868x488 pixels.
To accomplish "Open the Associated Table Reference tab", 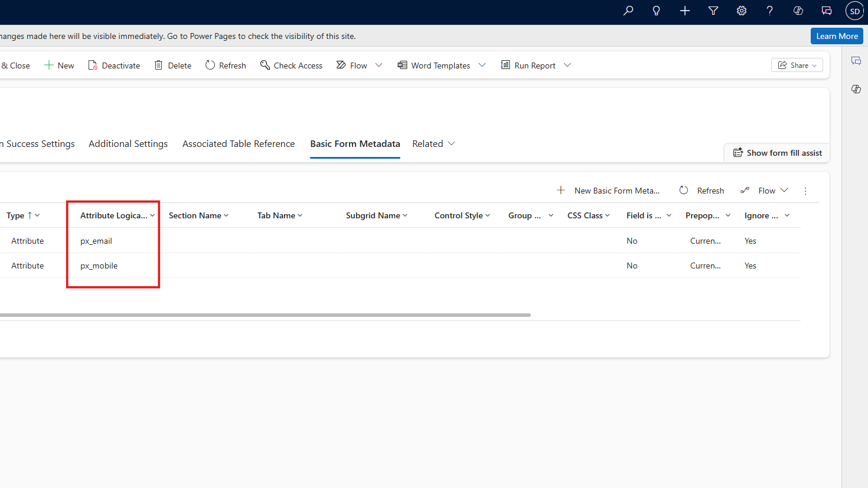I will pos(239,144).
